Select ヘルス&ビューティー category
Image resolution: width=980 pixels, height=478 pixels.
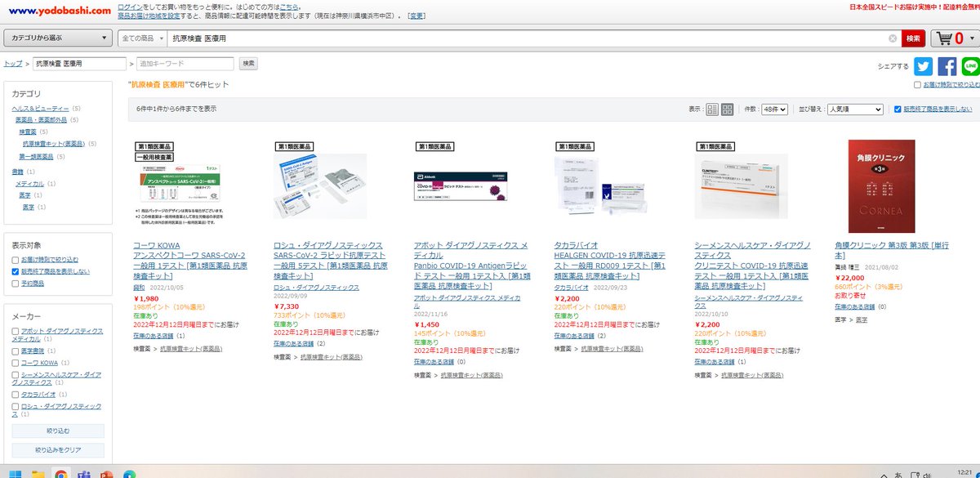click(x=40, y=108)
